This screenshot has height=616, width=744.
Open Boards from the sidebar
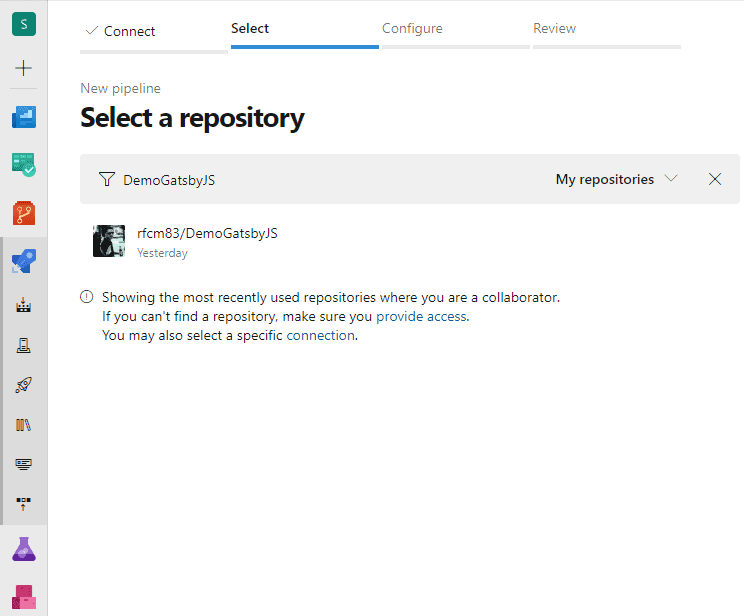(24, 165)
